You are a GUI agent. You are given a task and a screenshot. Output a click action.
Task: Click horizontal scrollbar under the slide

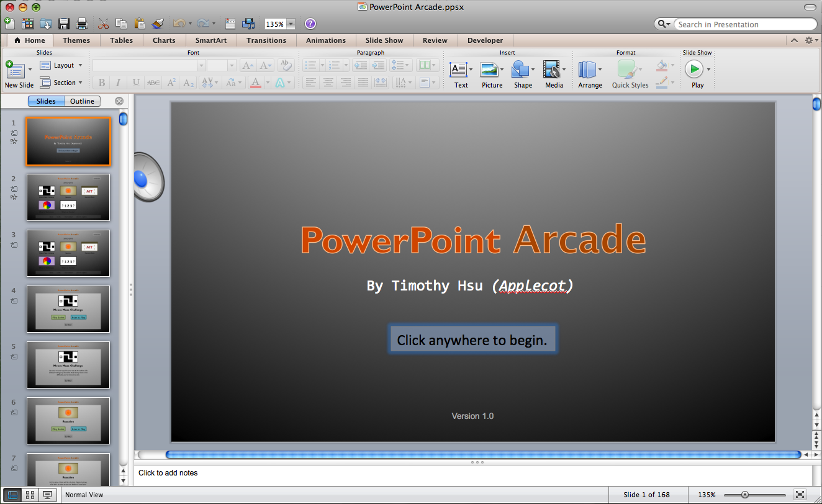click(x=483, y=455)
